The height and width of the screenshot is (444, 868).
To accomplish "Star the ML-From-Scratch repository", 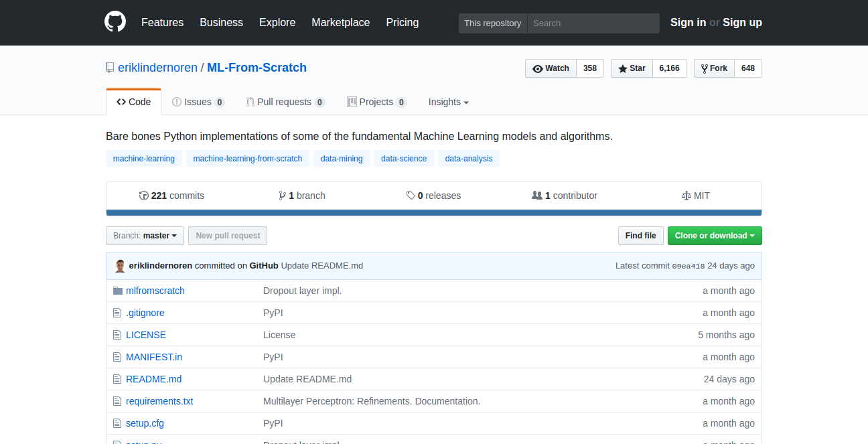I will [x=632, y=68].
